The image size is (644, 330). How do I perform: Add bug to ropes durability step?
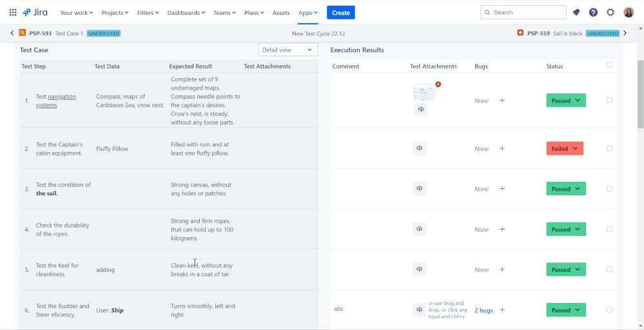502,229
